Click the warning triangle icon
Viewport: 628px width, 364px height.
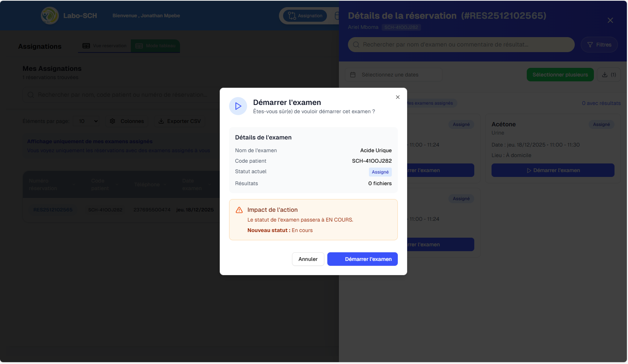(x=239, y=210)
